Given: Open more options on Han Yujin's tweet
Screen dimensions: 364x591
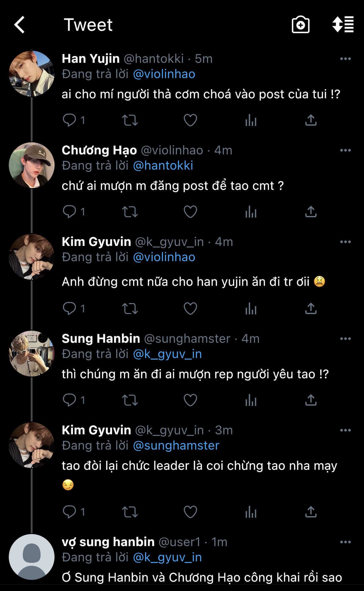Looking at the screenshot, I should [345, 59].
